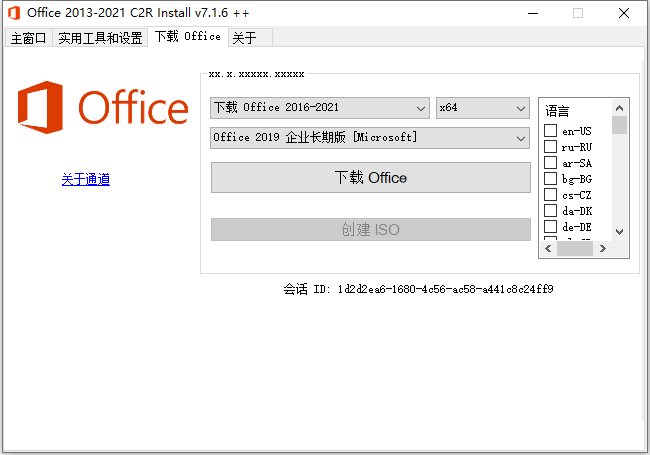Click the large orange Office logo

point(103,108)
